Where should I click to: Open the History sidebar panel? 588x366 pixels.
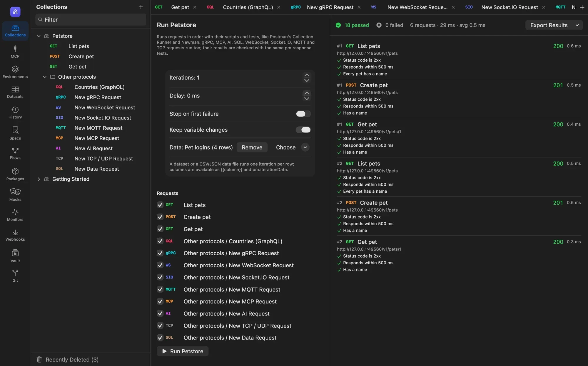tap(15, 113)
